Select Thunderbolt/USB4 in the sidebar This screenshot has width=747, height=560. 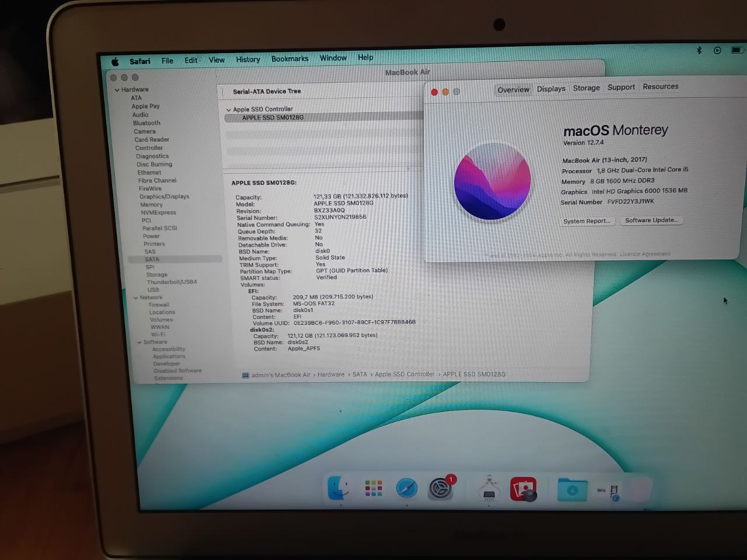point(172,282)
